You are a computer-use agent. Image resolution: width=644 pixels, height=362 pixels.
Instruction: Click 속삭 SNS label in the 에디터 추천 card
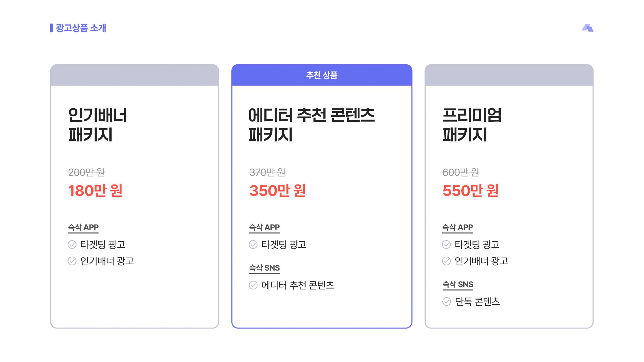264,268
